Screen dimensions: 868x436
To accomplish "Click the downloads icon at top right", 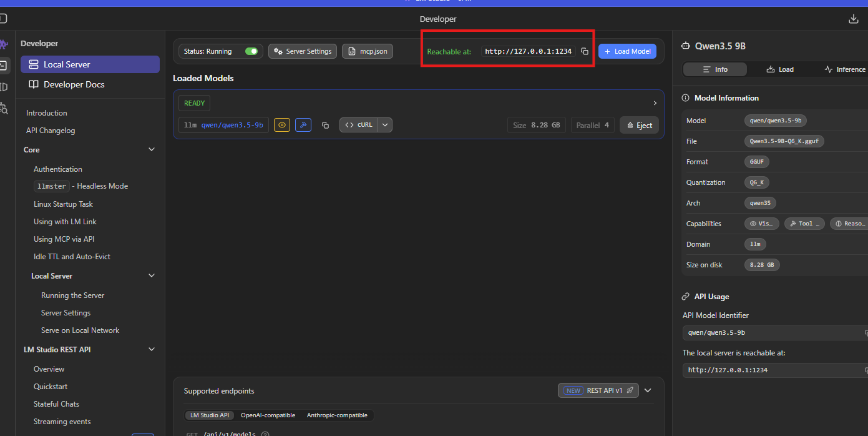I will pos(854,19).
